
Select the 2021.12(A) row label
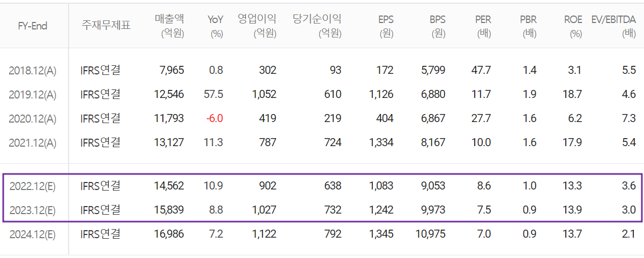33,143
